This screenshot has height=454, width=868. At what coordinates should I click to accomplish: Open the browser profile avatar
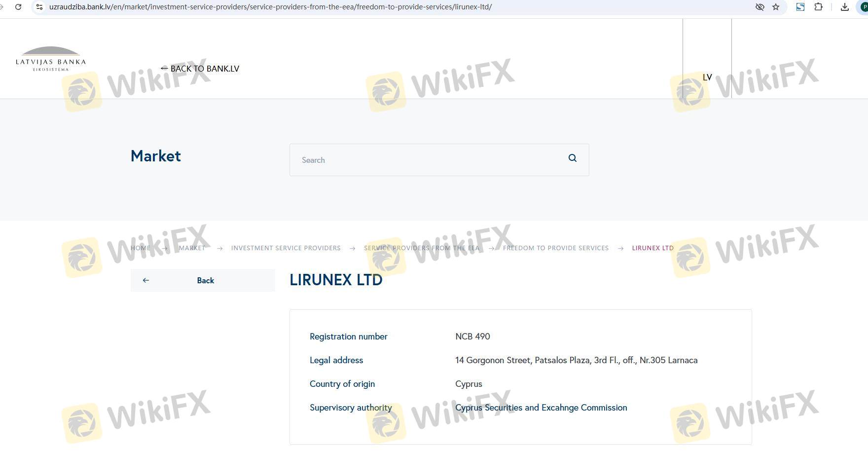pos(864,7)
